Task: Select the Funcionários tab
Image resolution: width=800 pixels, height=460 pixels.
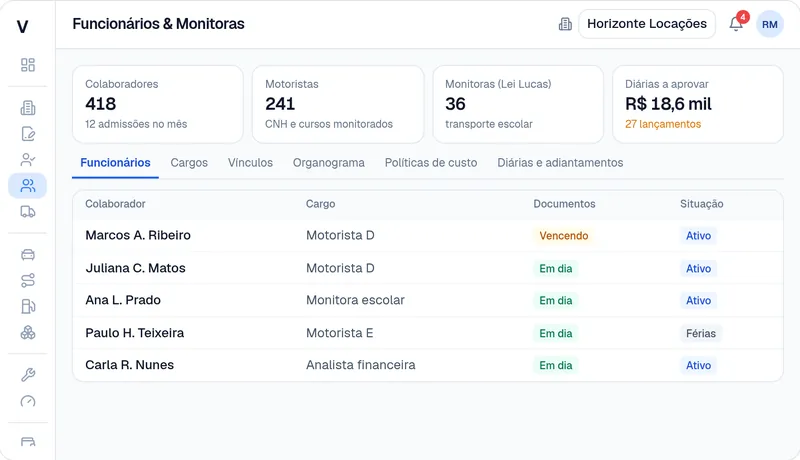Action: click(x=115, y=163)
